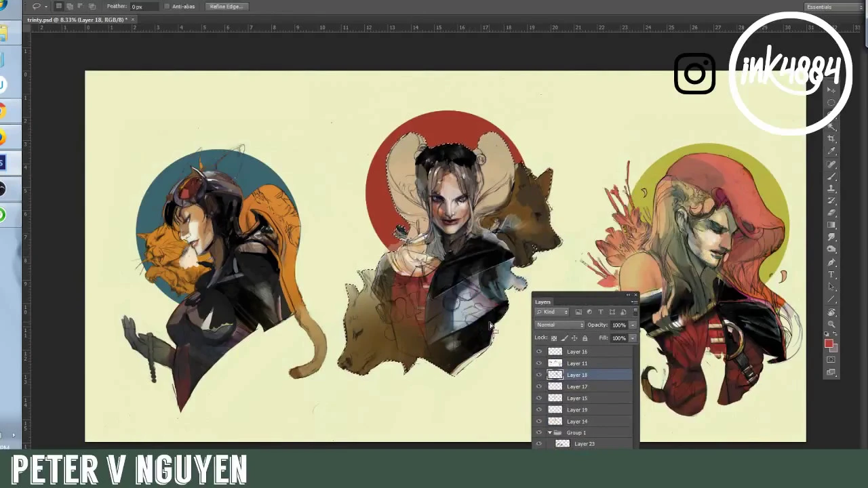This screenshot has width=868, height=488.
Task: Open the Kind filter dropdown
Action: (552, 312)
